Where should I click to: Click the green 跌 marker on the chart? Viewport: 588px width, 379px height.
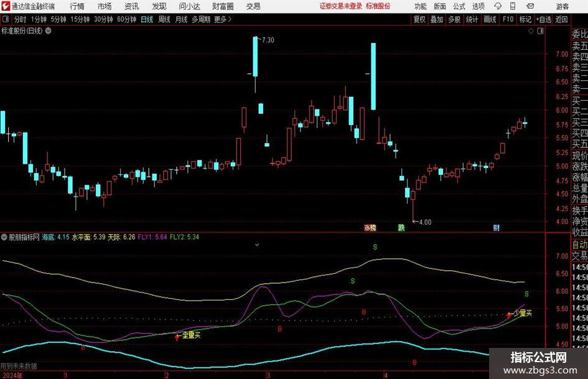(401, 227)
